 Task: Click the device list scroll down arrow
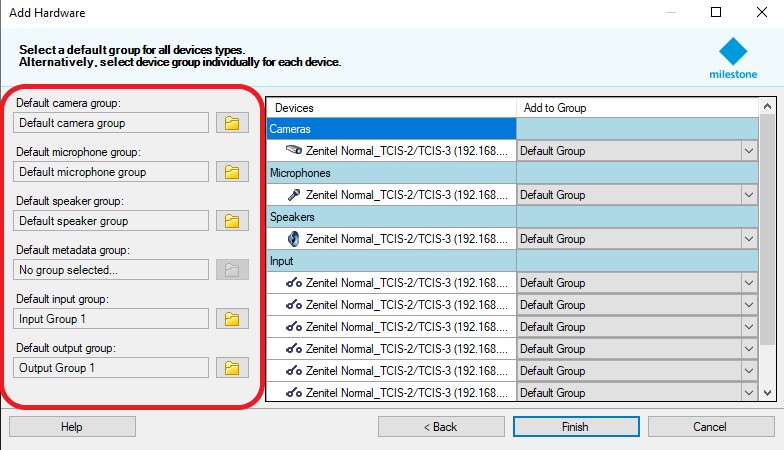768,392
